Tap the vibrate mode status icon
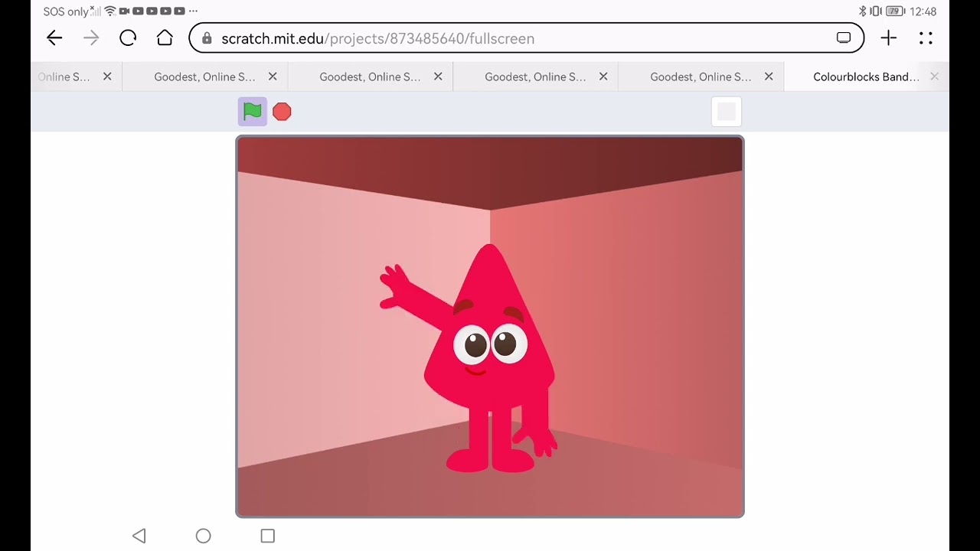Image resolution: width=980 pixels, height=551 pixels. click(876, 11)
